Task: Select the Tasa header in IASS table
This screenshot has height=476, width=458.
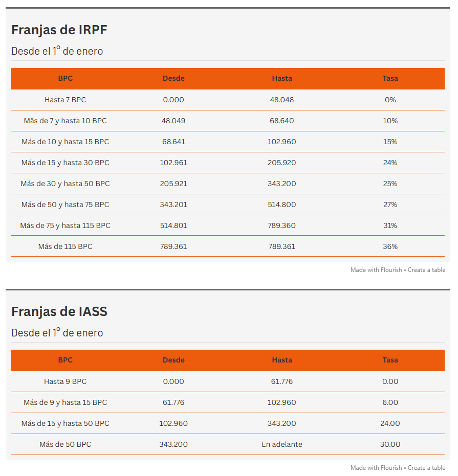Action: click(x=390, y=360)
